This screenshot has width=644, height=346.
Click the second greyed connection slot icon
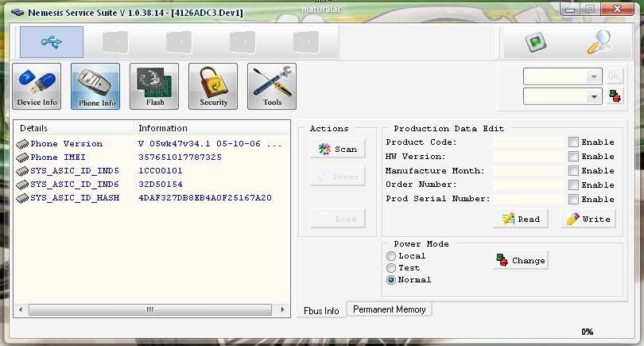(x=115, y=42)
